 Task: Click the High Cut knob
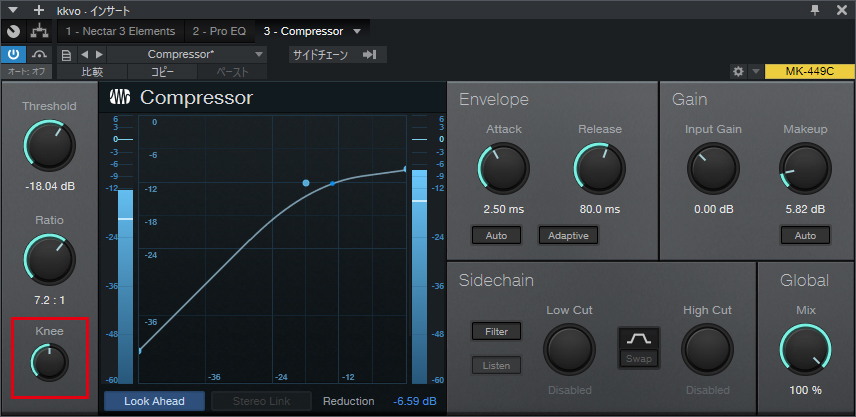(707, 349)
